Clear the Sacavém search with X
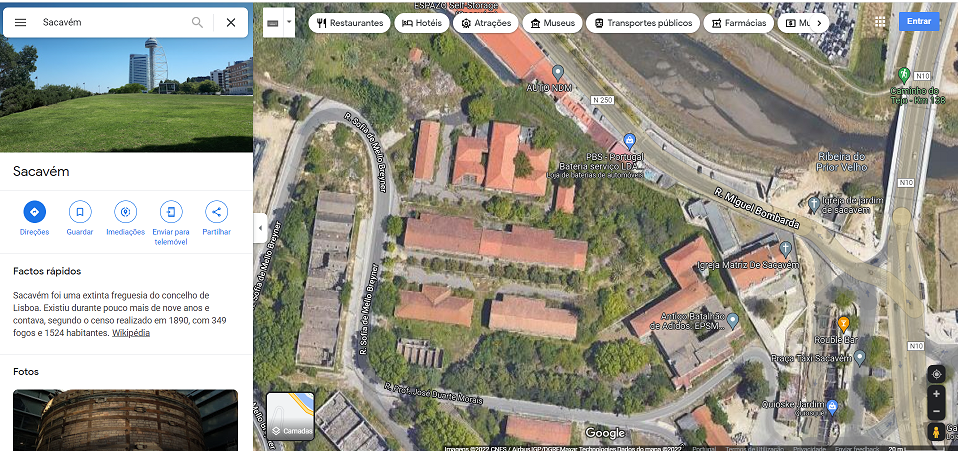The width and height of the screenshot is (958, 451). pyautogui.click(x=231, y=23)
